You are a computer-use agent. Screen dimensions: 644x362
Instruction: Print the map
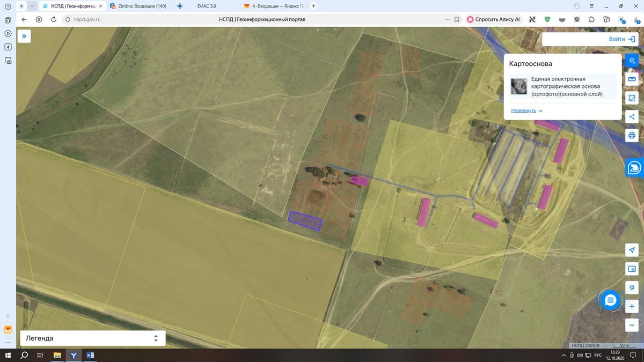[632, 136]
